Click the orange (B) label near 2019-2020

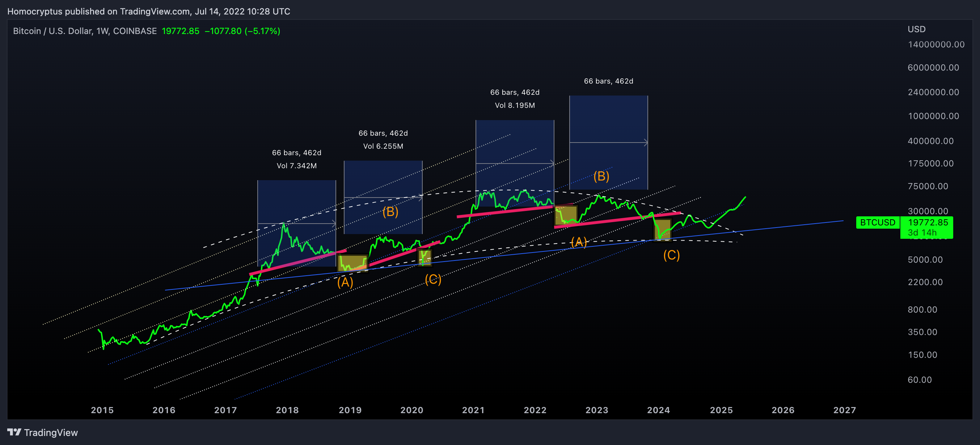tap(390, 212)
